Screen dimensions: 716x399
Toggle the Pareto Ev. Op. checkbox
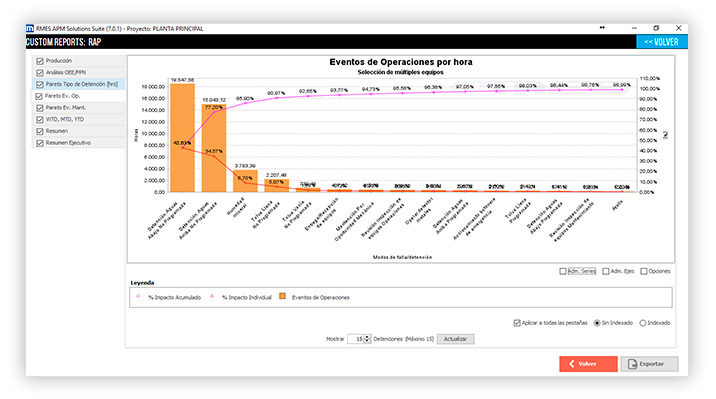point(39,96)
